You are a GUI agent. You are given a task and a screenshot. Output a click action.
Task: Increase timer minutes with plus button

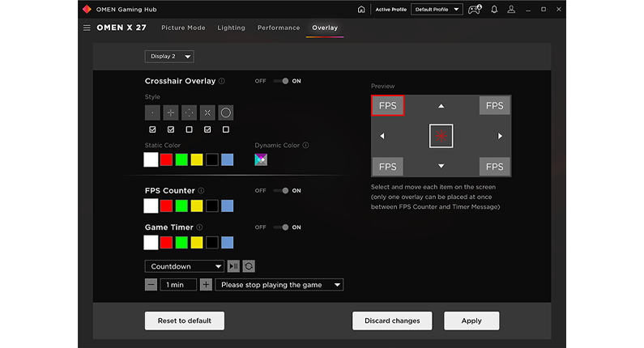coord(206,285)
